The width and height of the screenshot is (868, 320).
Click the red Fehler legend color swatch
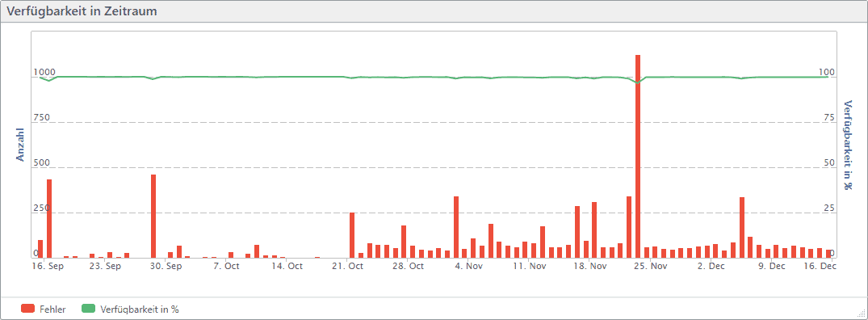(27, 309)
